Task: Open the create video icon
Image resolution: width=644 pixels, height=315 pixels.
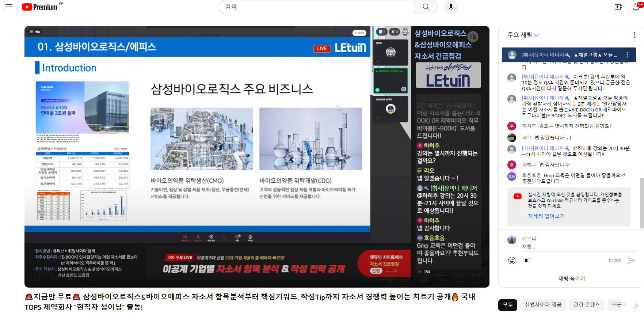Action: [x=618, y=7]
